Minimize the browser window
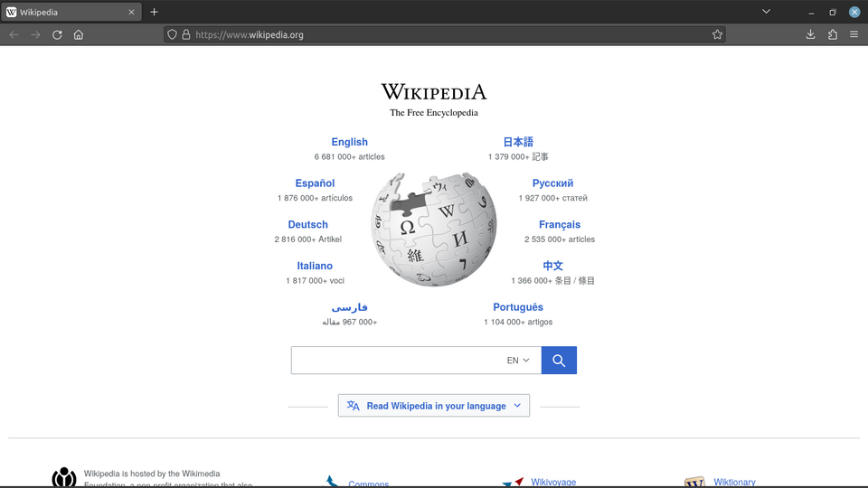This screenshot has width=868, height=488. click(x=811, y=12)
